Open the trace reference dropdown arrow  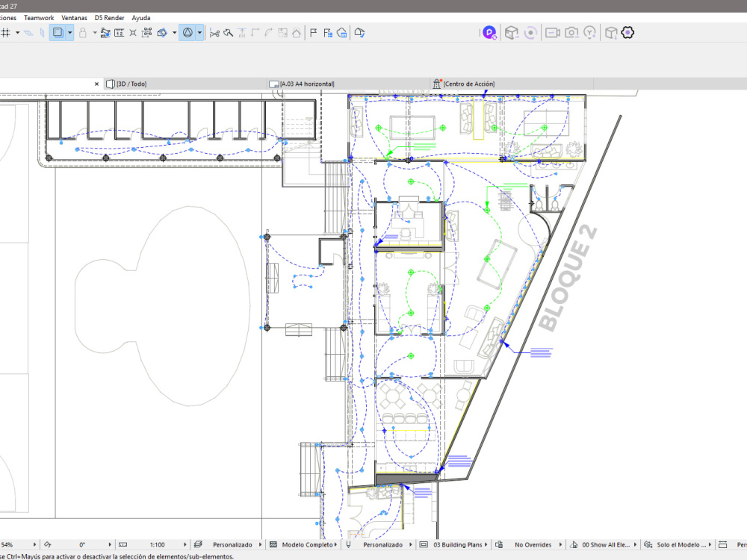pos(70,33)
